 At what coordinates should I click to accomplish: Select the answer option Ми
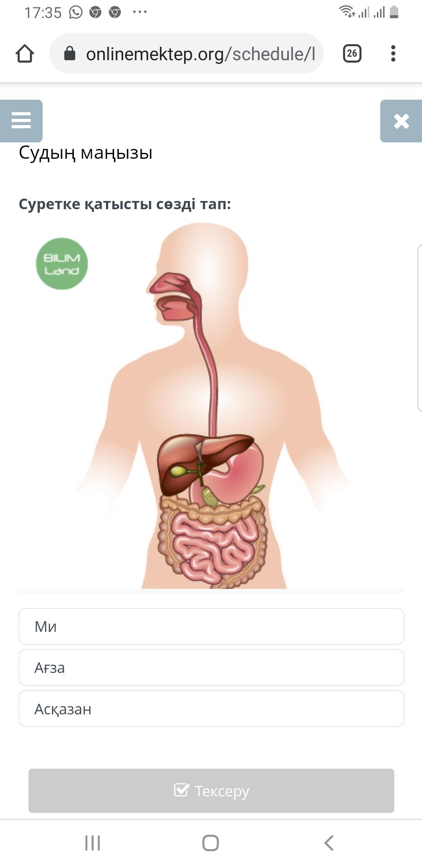point(211,626)
